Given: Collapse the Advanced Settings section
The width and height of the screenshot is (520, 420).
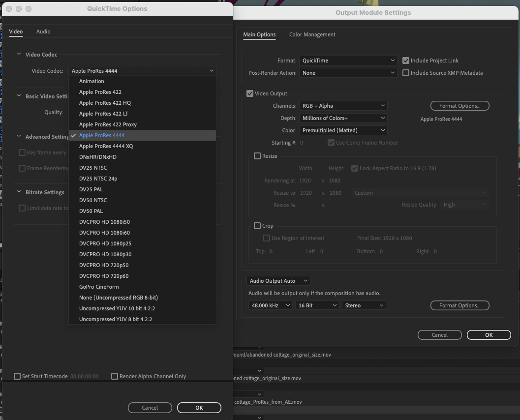Looking at the screenshot, I should (19, 136).
